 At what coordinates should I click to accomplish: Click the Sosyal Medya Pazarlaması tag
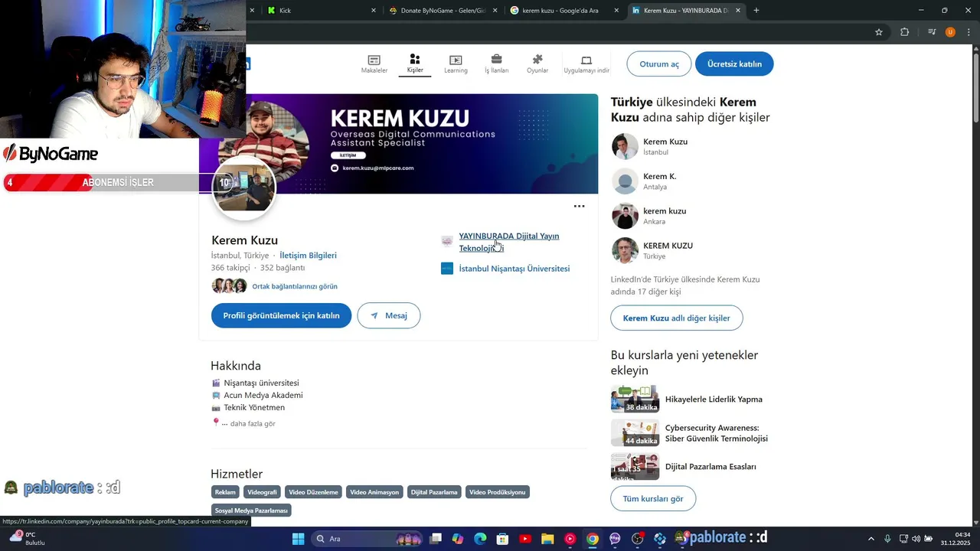point(251,510)
